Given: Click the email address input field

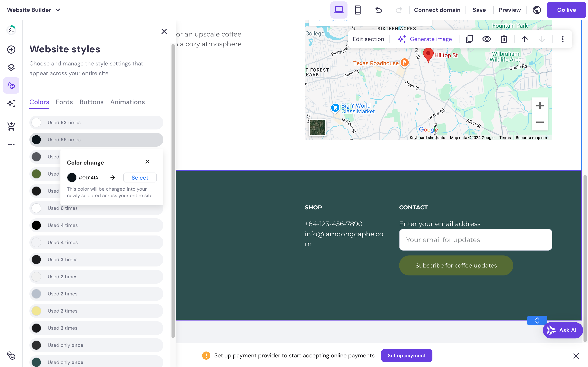Looking at the screenshot, I should click(475, 240).
